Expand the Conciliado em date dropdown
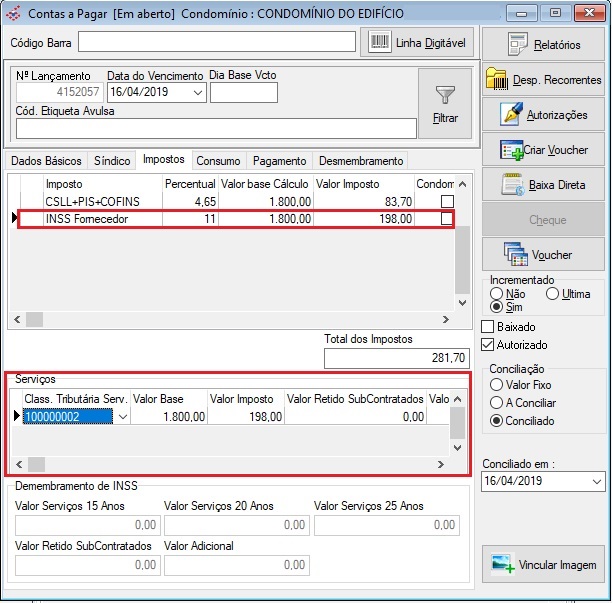 (x=597, y=481)
